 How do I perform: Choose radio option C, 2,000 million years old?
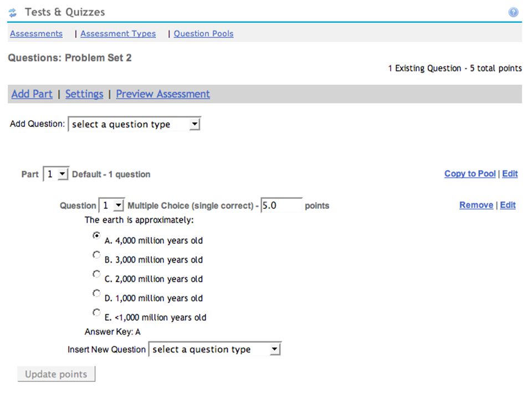(96, 274)
